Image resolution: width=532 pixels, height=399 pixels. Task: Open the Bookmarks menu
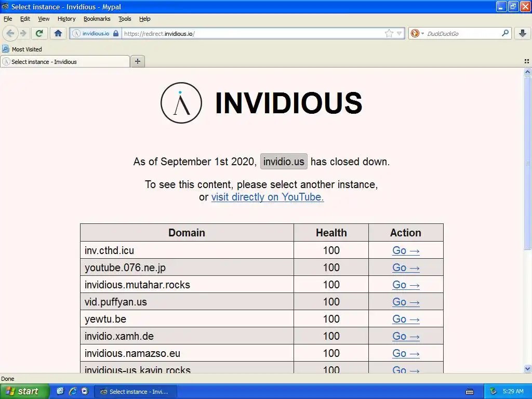pos(97,19)
